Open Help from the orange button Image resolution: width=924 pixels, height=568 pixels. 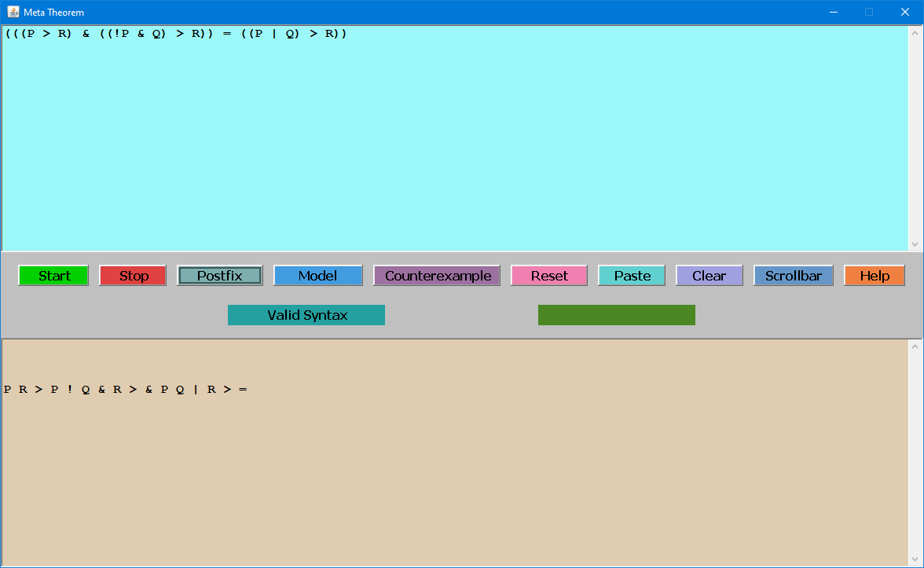(874, 276)
